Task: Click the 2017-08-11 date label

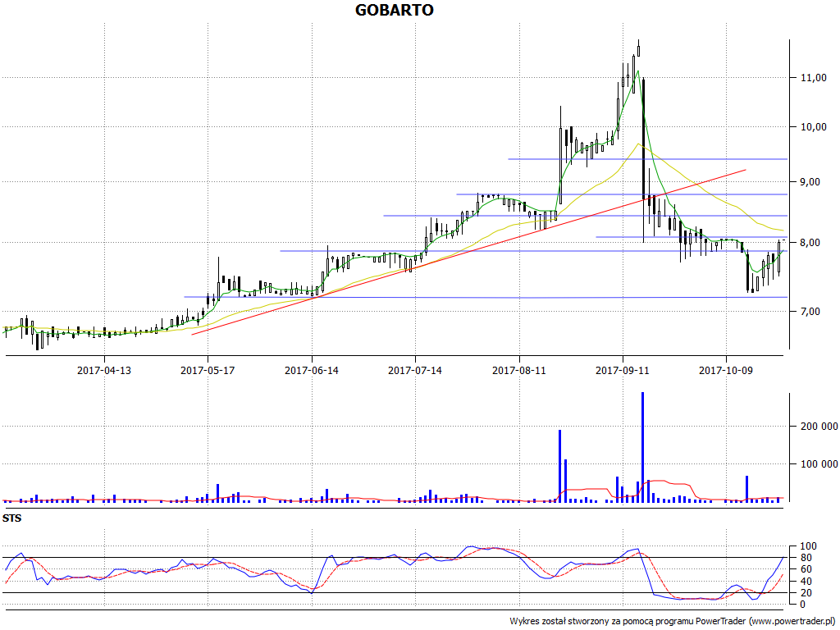Action: pos(519,370)
